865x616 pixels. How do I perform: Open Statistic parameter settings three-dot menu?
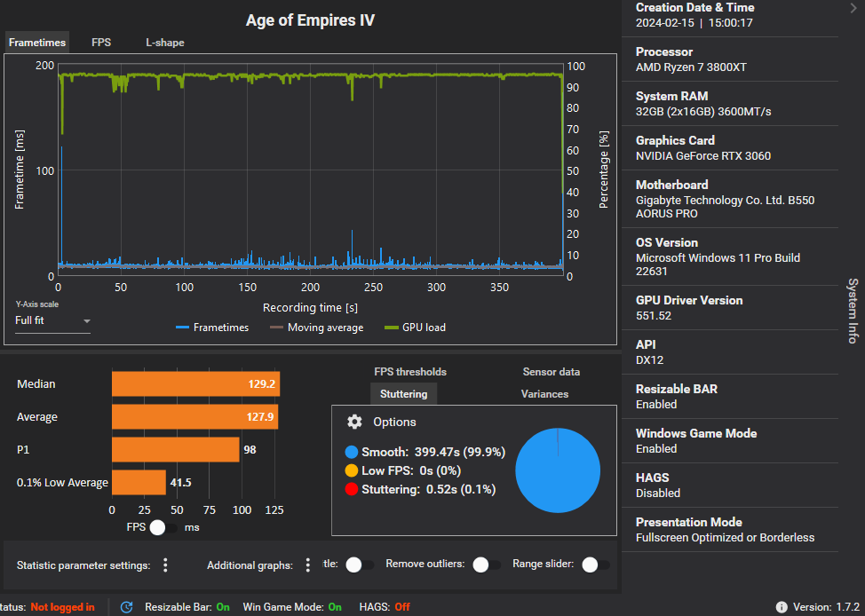pos(165,565)
